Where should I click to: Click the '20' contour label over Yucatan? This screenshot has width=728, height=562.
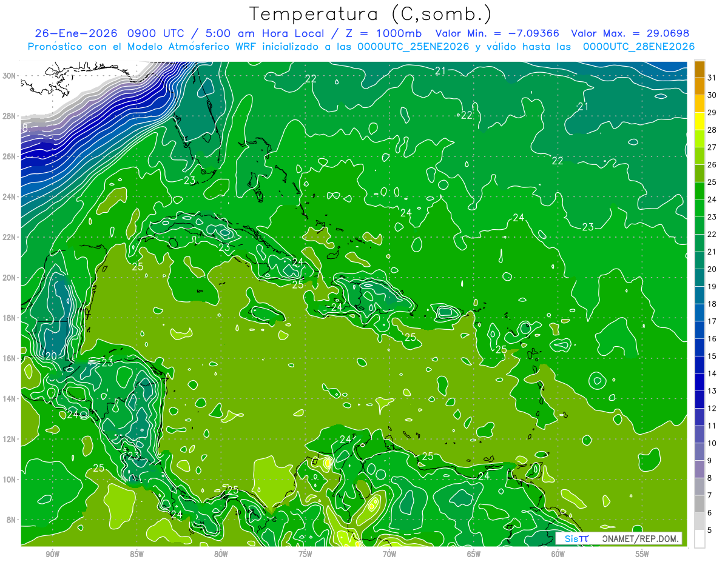[x=51, y=356]
